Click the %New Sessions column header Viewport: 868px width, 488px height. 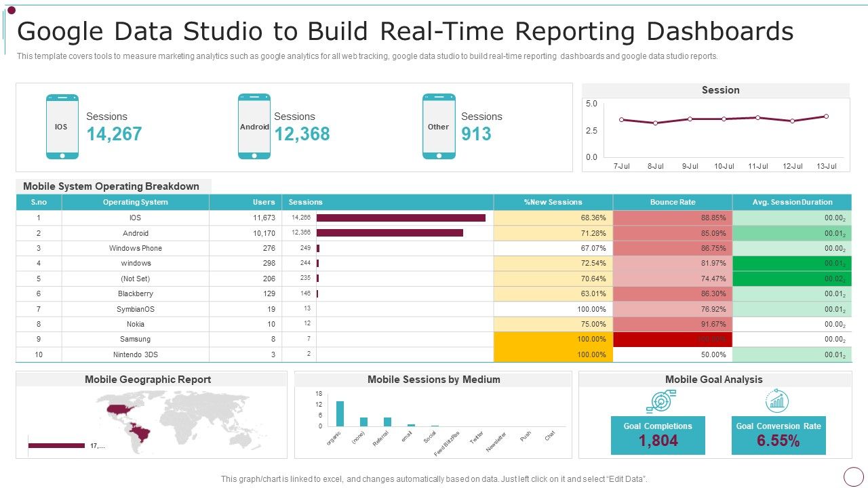point(553,202)
